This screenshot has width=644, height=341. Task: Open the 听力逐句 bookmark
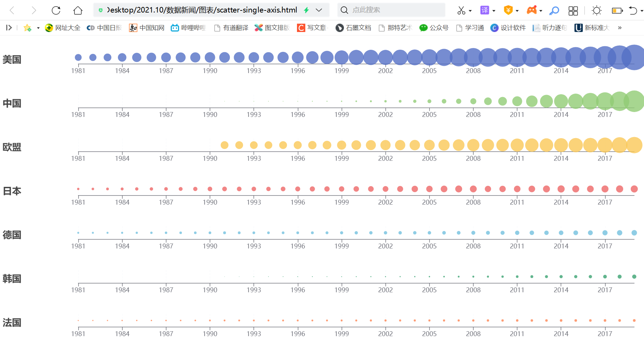tap(550, 28)
